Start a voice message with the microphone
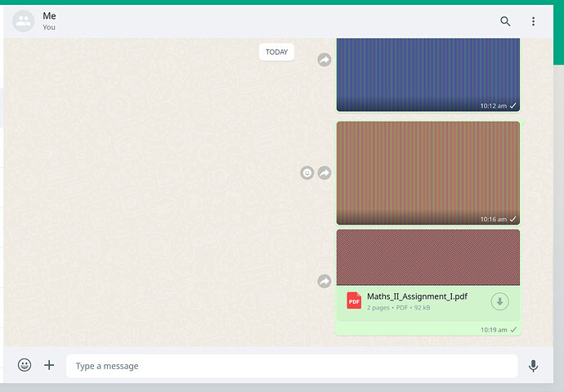The image size is (564, 392). point(533,366)
